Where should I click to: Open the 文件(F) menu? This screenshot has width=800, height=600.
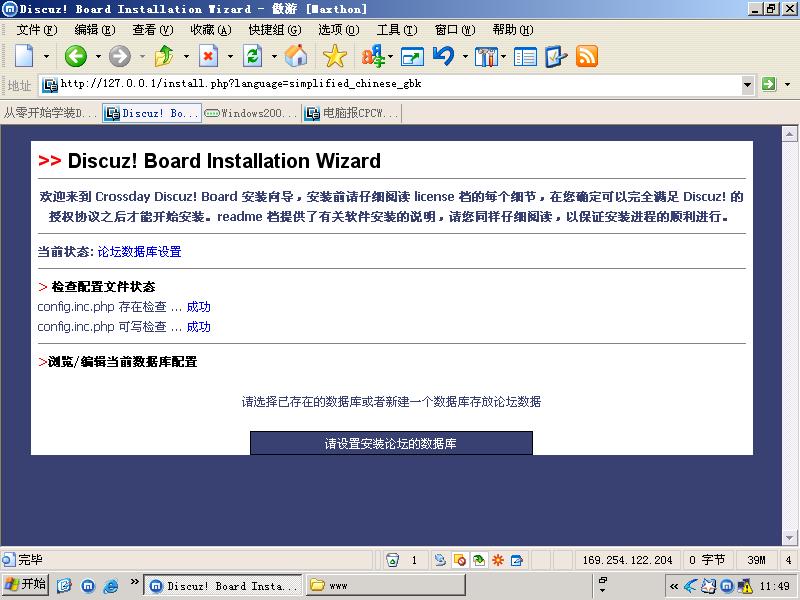[x=37, y=30]
